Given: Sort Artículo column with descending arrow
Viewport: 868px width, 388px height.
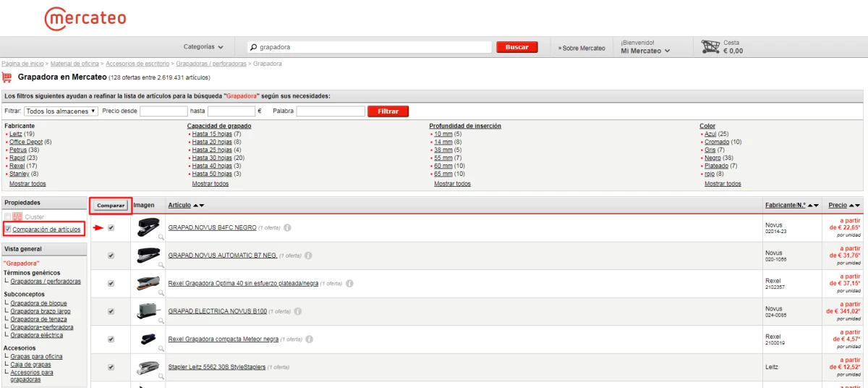Looking at the screenshot, I should click(202, 206).
